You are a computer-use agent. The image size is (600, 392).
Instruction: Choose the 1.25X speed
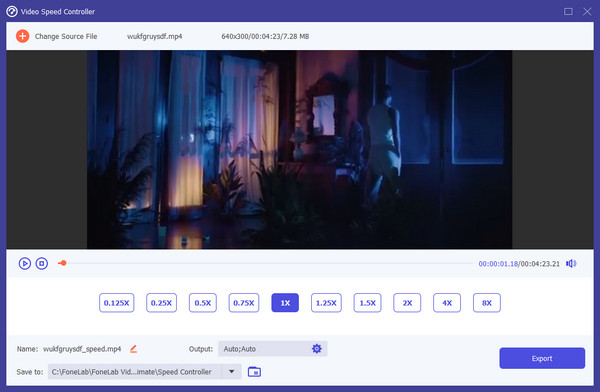coord(326,303)
